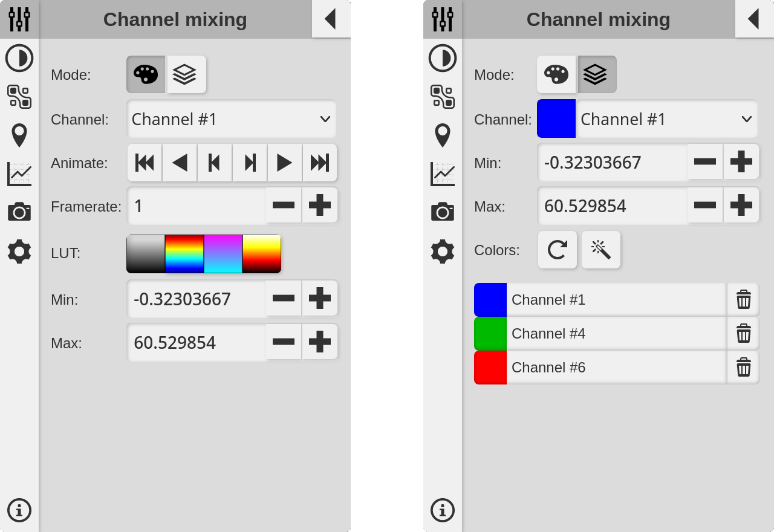
Task: Increase Min value in right panel
Action: coord(741,162)
